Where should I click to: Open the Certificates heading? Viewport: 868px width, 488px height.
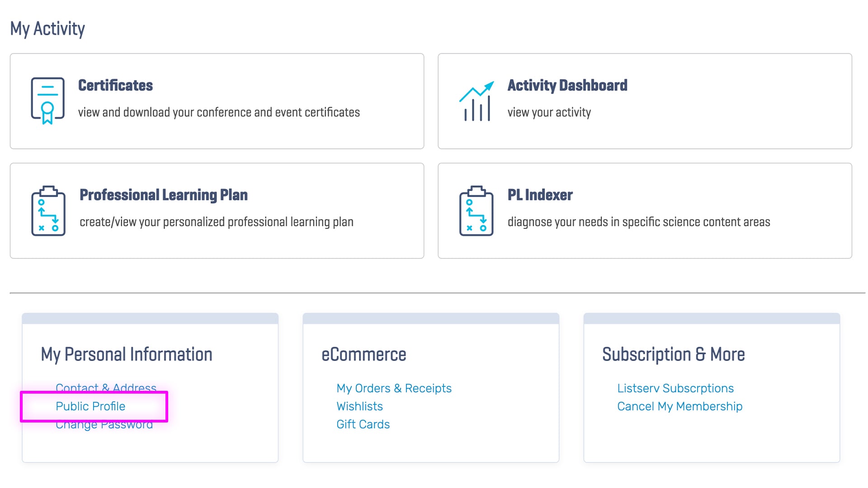tap(115, 85)
